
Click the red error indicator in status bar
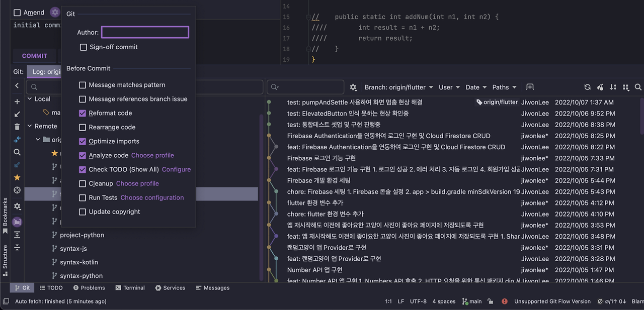(505, 301)
